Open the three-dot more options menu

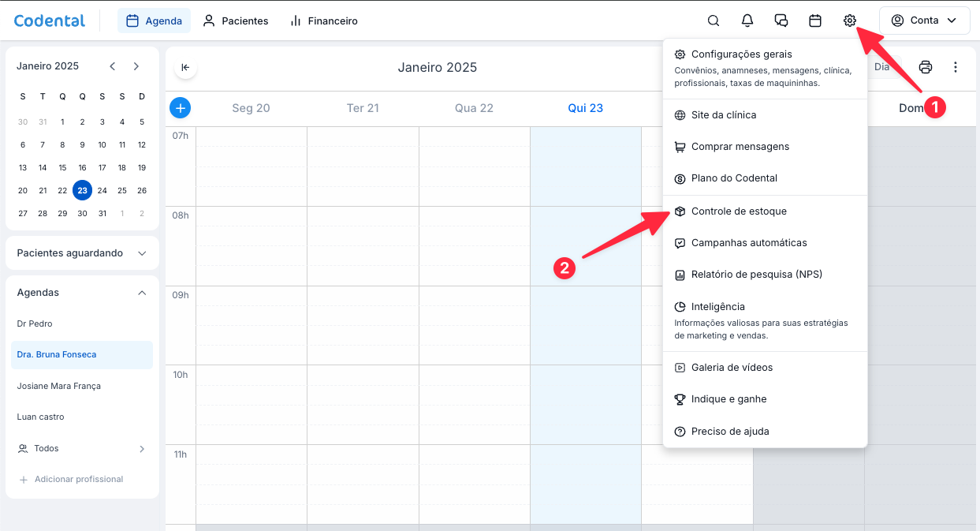point(956,67)
